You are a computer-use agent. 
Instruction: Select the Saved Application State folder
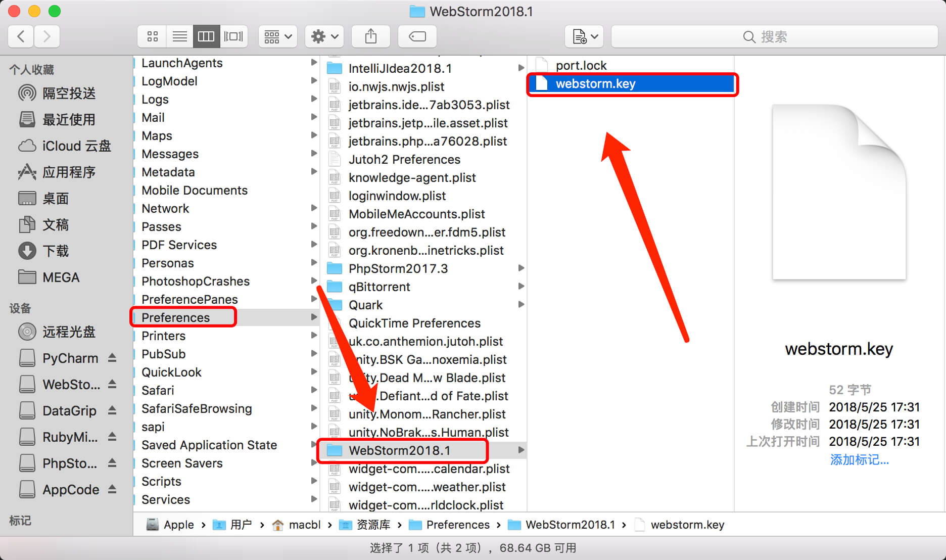226,445
